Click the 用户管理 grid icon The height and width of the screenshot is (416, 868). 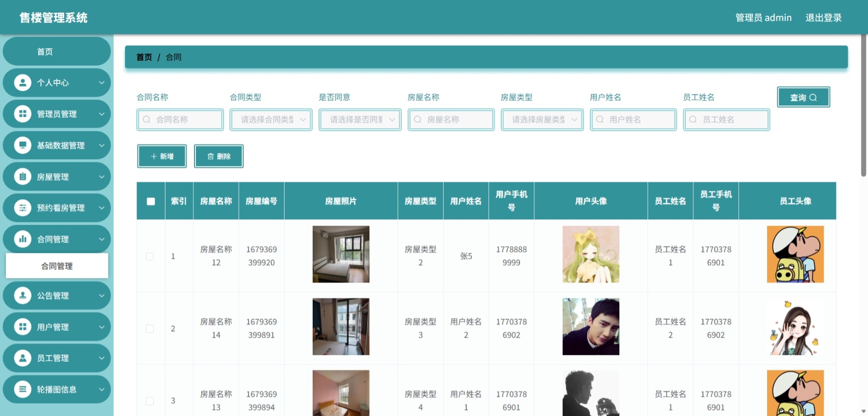tap(23, 327)
